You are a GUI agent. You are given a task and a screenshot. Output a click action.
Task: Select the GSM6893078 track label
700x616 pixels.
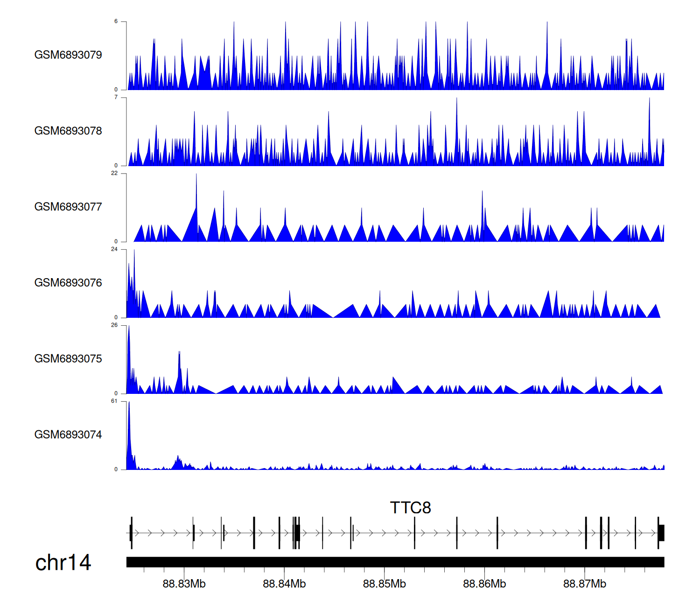point(68,131)
